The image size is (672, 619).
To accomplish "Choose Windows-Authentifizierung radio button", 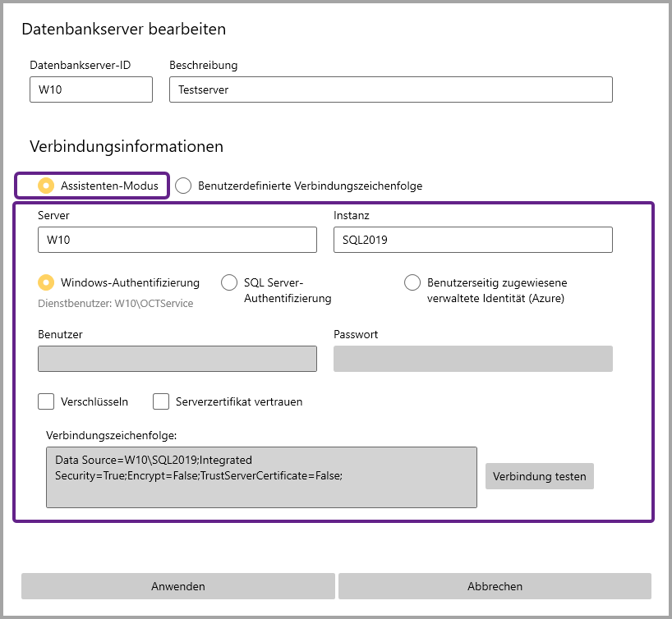I will click(x=47, y=282).
